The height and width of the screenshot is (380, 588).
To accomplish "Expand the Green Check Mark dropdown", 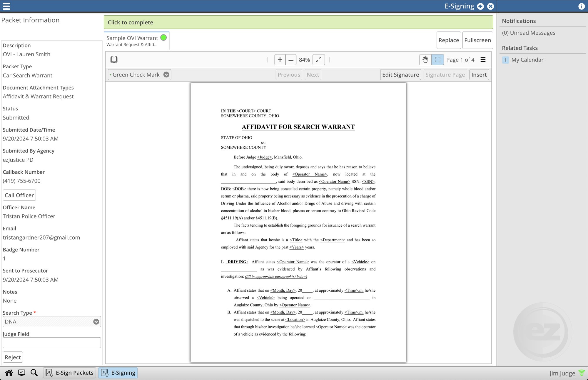I will [166, 74].
